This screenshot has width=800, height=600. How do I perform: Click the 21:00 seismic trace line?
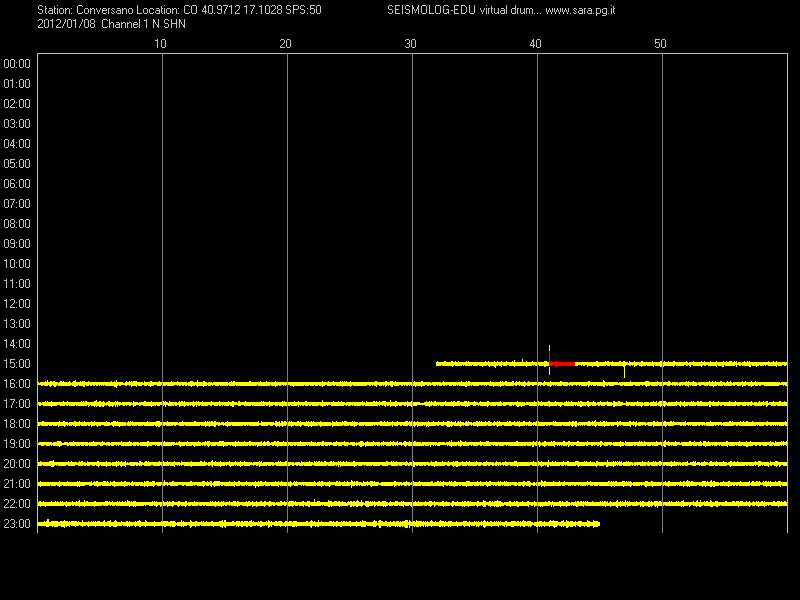(412, 484)
